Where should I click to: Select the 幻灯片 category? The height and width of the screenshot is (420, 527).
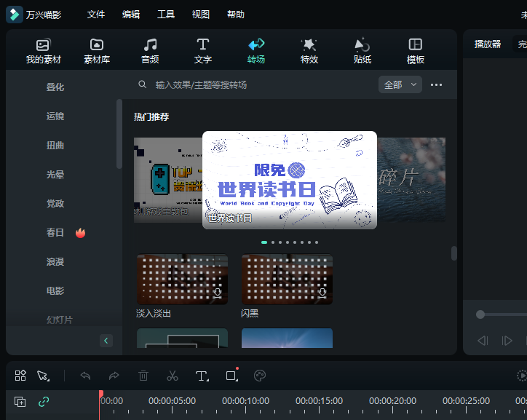point(60,320)
